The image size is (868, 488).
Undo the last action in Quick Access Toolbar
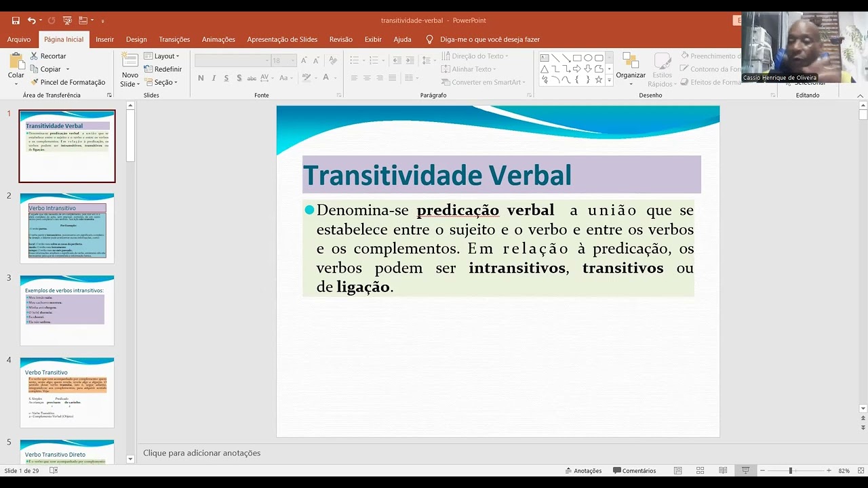[31, 20]
